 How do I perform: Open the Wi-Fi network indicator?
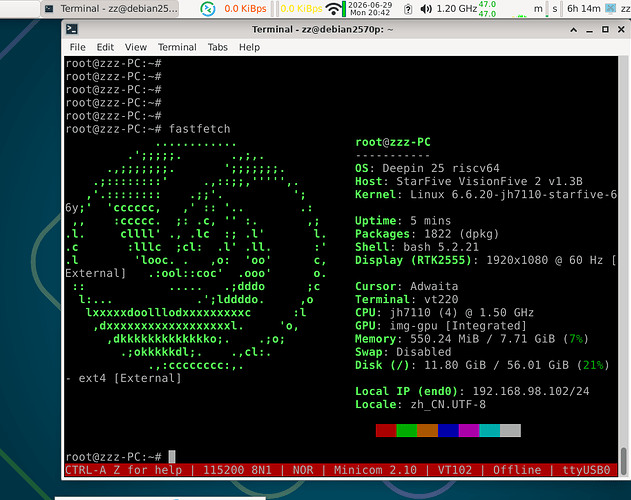333,8
